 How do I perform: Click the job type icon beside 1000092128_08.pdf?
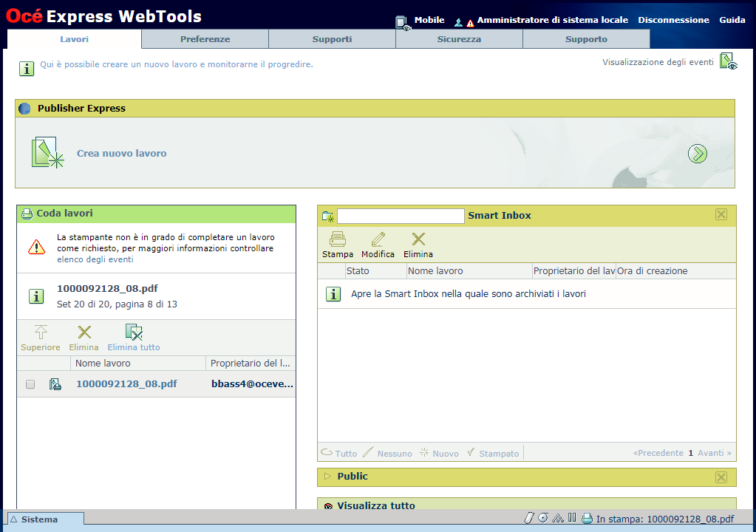55,384
